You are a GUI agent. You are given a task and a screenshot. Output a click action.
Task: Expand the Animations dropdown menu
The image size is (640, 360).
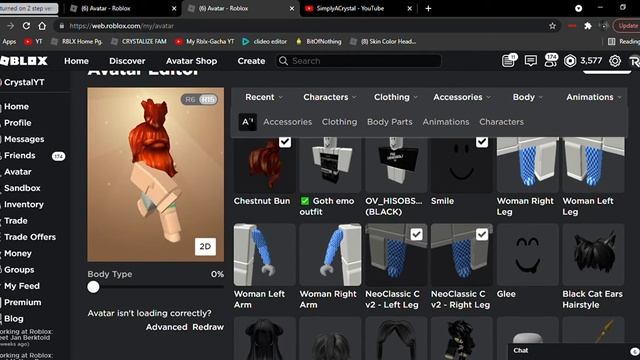click(x=594, y=97)
